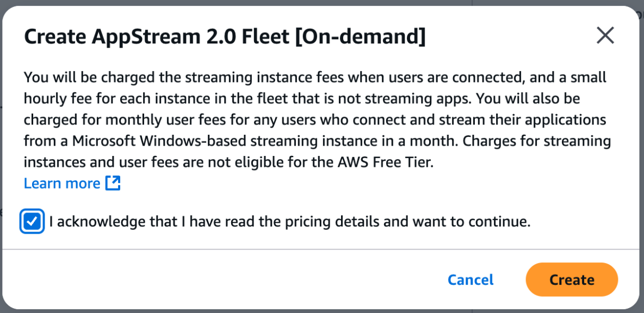Screen dimensions: 644x313
Task: Click the word Create on the orange button
Action: coord(572,280)
